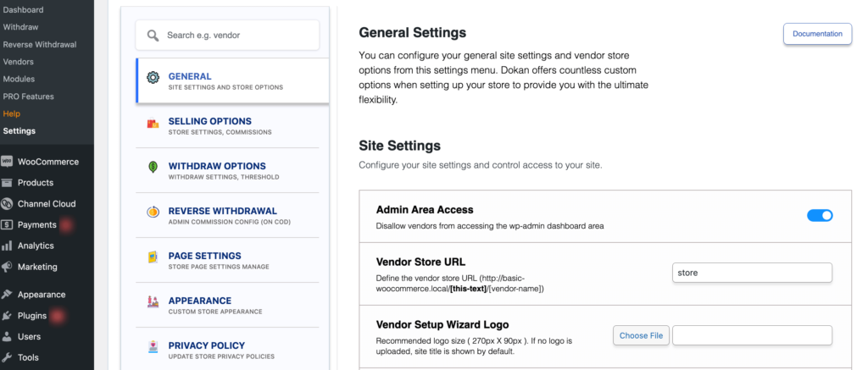
Task: Disable the Admin Area Access toggle
Action: click(x=820, y=216)
